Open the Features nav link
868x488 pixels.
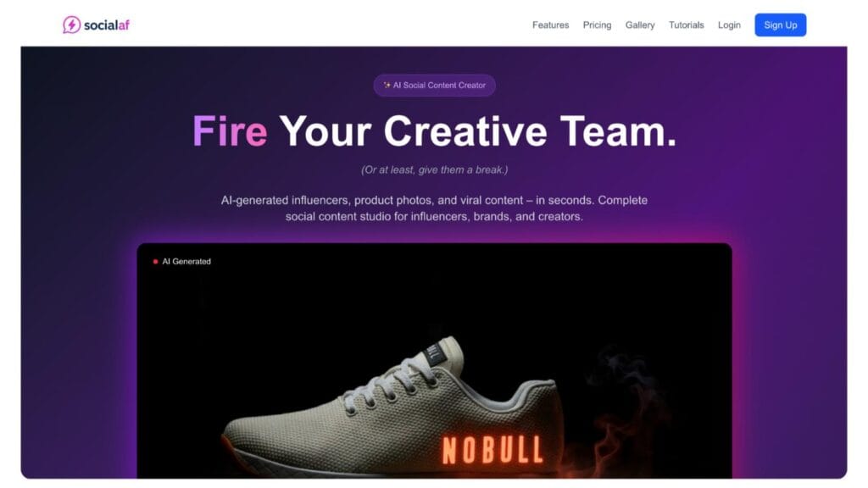[550, 25]
